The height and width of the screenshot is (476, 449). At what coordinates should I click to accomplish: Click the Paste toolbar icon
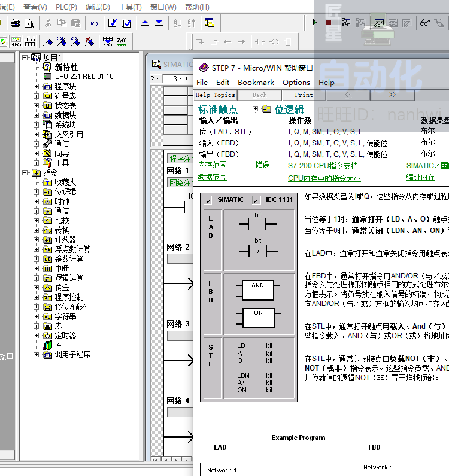point(75,23)
